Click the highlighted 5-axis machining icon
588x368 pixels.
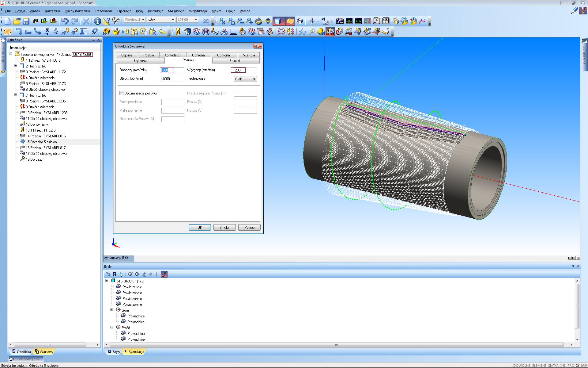(330, 31)
